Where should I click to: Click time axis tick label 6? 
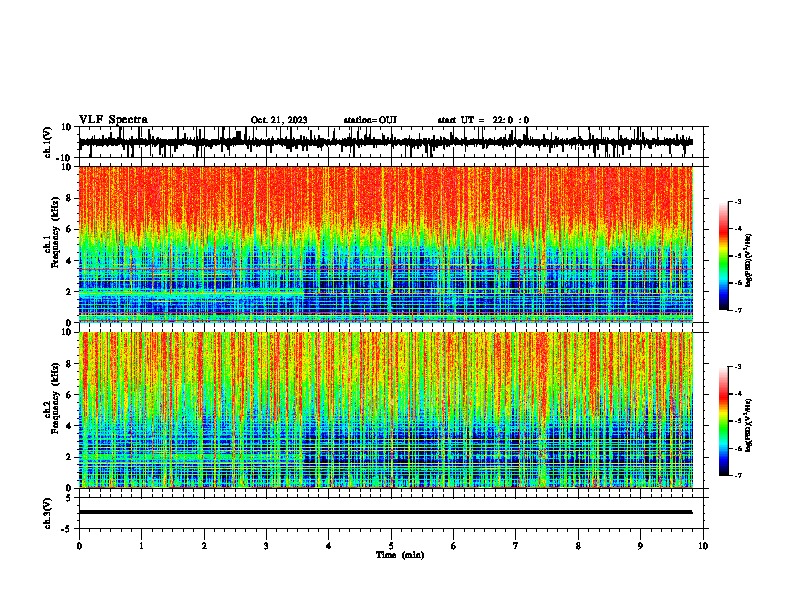point(454,546)
